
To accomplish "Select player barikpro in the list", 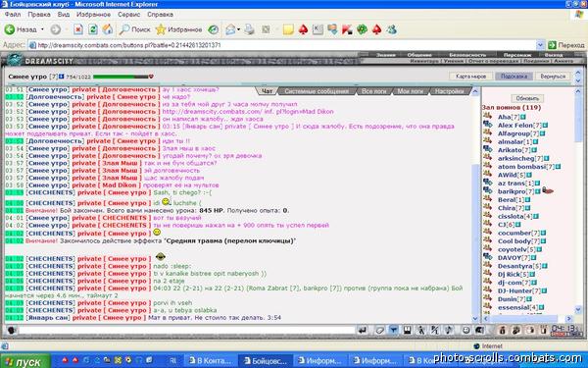I will click(512, 191).
